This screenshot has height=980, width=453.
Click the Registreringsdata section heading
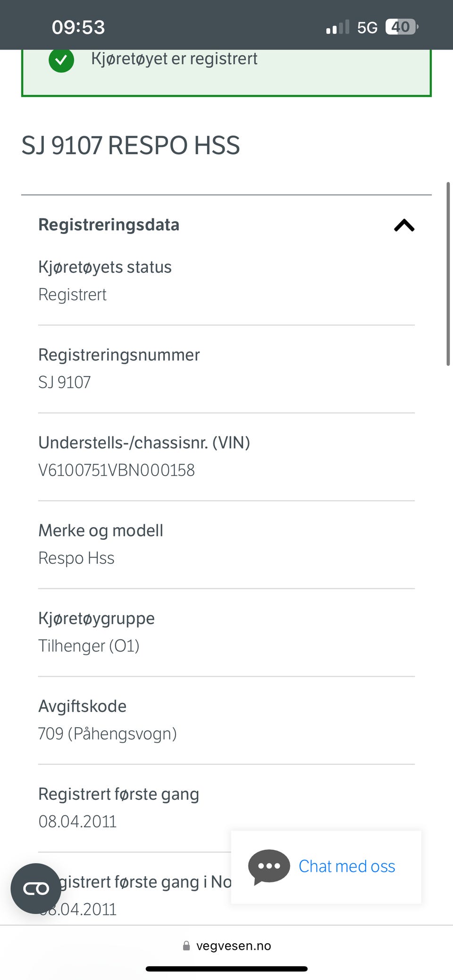coord(109,225)
